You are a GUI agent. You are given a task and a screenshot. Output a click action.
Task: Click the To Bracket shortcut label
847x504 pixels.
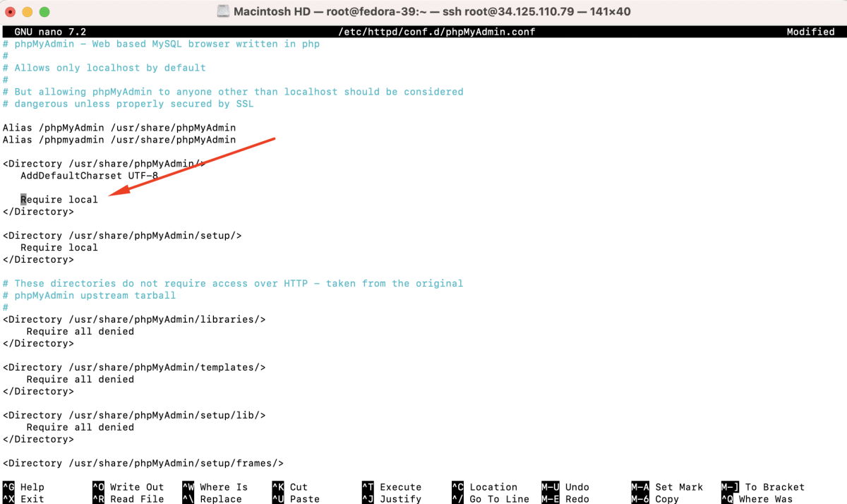pyautogui.click(x=775, y=487)
